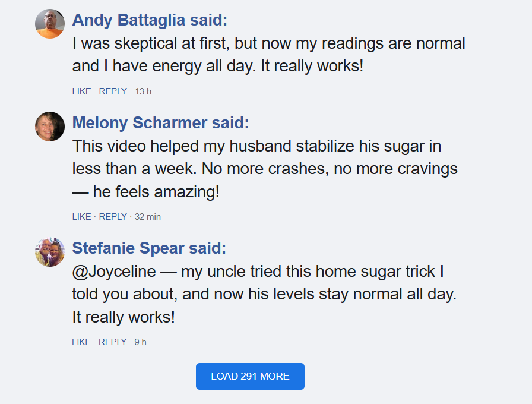Click Andy Battaglia's profile picture
Screen dimensions: 532x404
[50, 24]
